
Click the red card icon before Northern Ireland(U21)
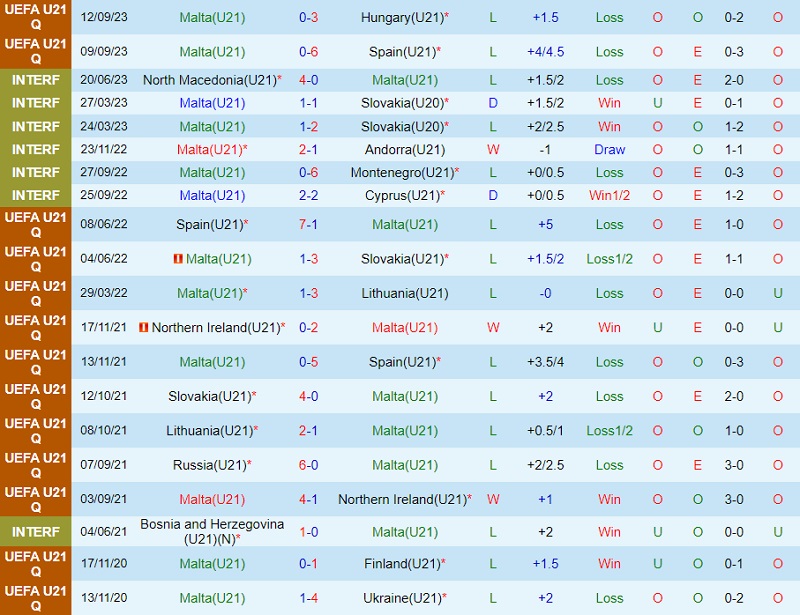144,328
